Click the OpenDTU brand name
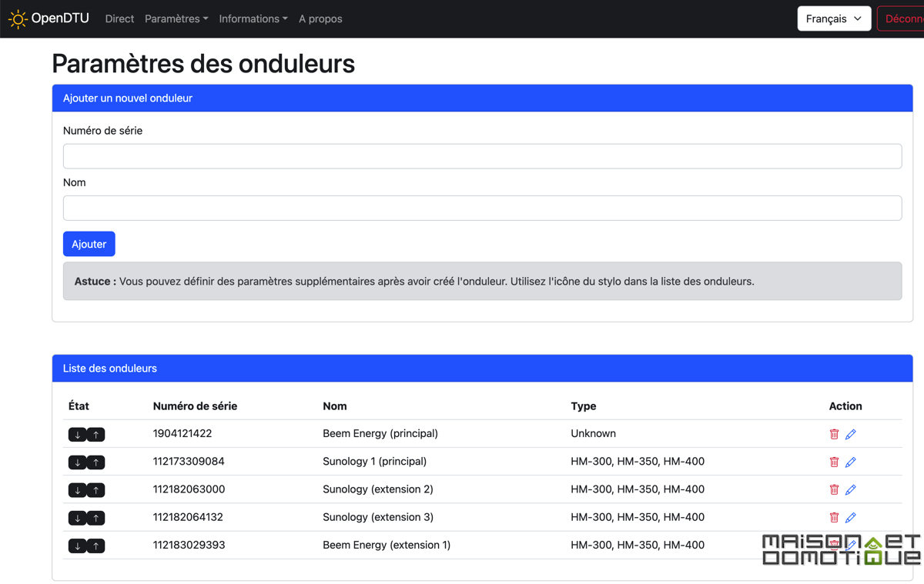Screen dimensions: 924x584 click(x=60, y=18)
